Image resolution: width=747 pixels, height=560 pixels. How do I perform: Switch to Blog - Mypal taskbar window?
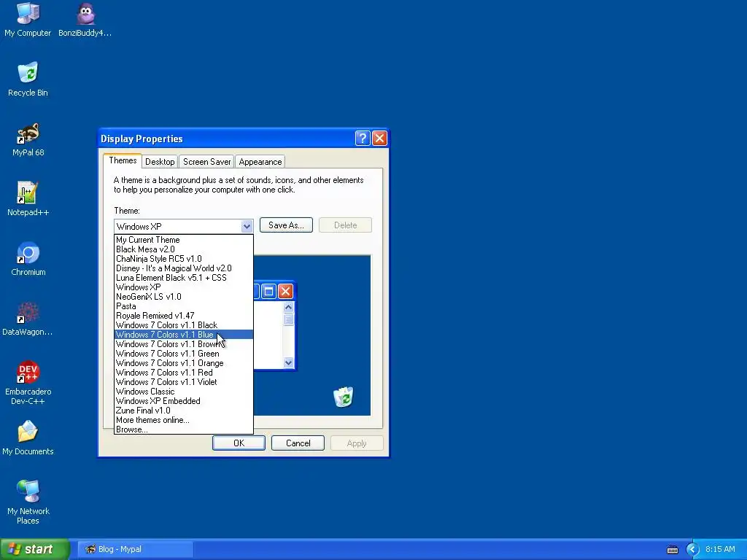(135, 549)
